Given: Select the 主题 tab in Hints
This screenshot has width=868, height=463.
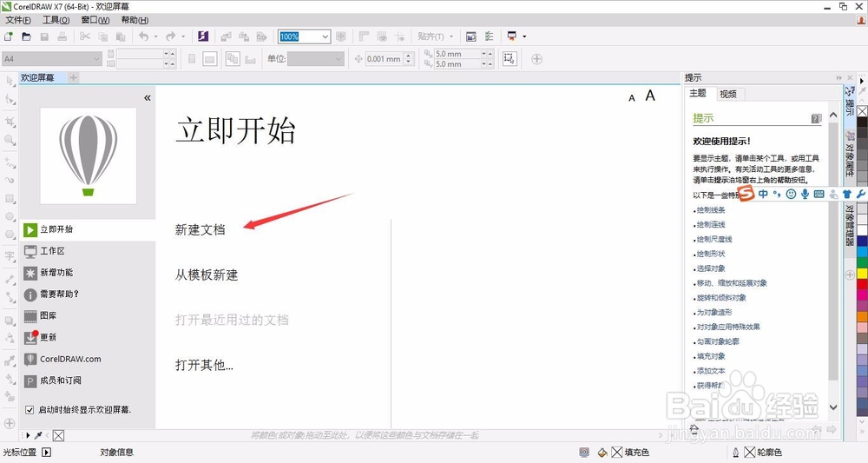Looking at the screenshot, I should [x=698, y=93].
